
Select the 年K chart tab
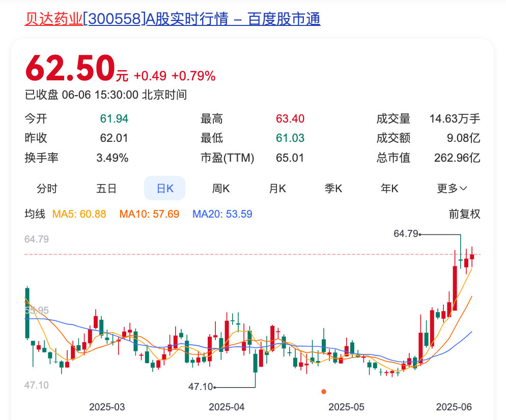[389, 188]
